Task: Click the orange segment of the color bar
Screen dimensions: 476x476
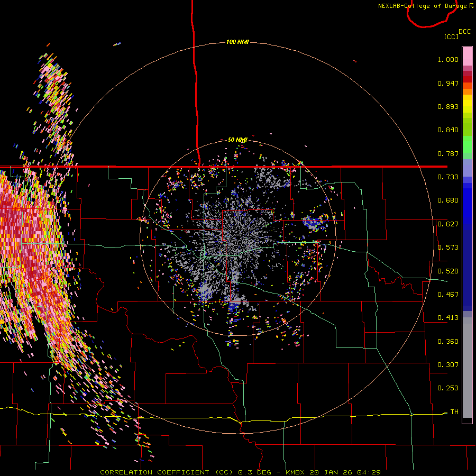Action: click(x=467, y=89)
